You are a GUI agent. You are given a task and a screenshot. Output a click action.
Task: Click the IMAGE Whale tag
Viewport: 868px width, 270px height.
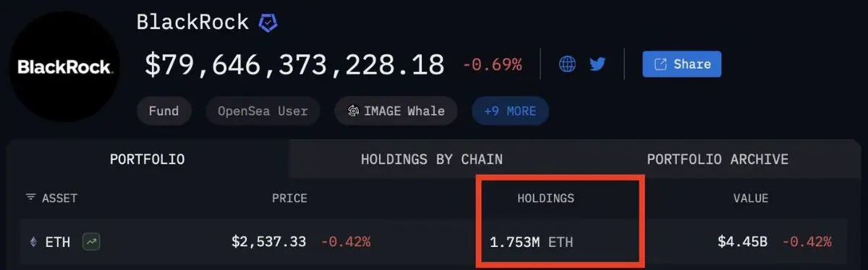coord(396,111)
